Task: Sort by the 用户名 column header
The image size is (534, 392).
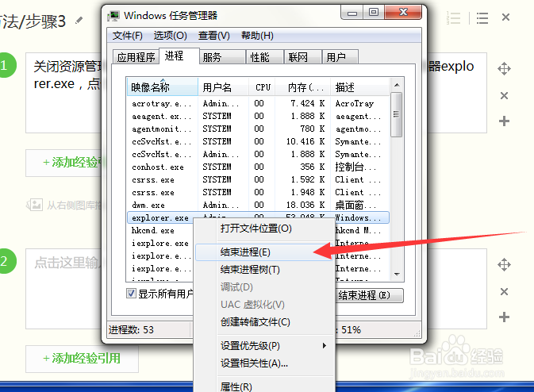Action: click(224, 87)
